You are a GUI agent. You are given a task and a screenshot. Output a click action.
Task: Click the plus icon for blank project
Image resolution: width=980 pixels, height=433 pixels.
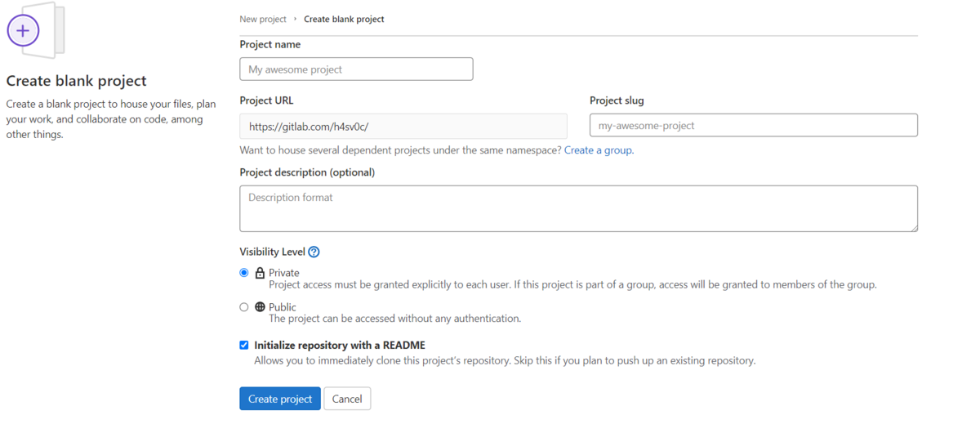pos(23,31)
